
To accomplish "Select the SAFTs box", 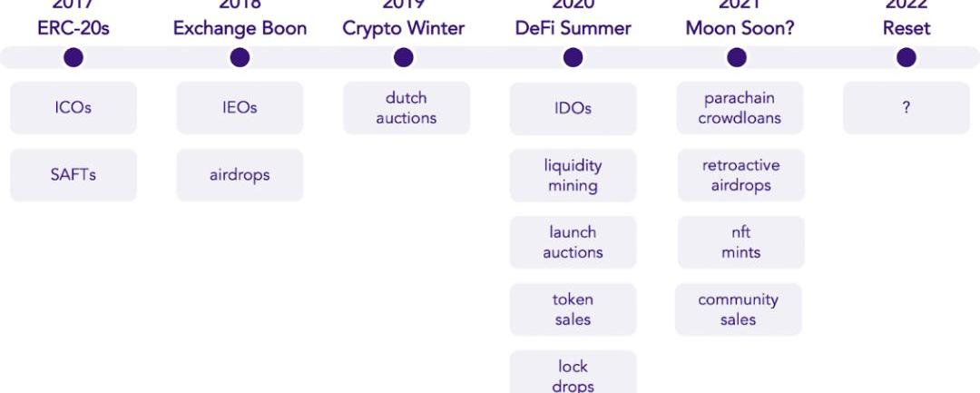I will [x=73, y=175].
